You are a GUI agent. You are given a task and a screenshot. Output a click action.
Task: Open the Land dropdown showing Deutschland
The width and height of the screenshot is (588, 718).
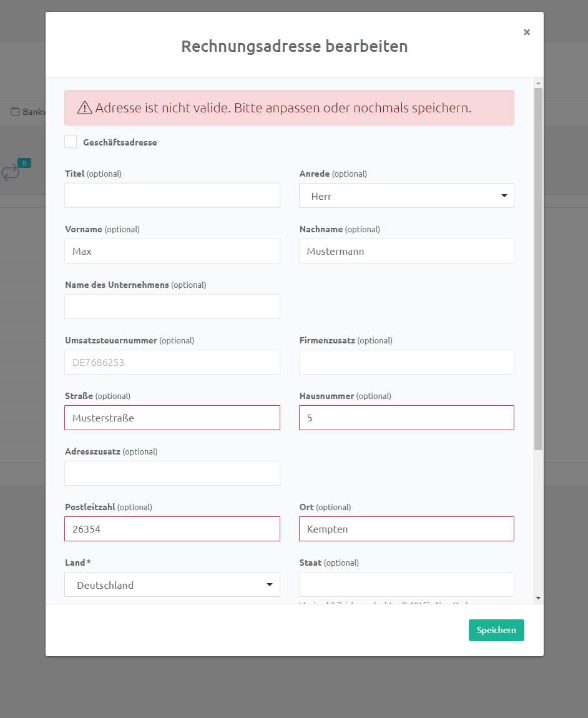pyautogui.click(x=172, y=585)
